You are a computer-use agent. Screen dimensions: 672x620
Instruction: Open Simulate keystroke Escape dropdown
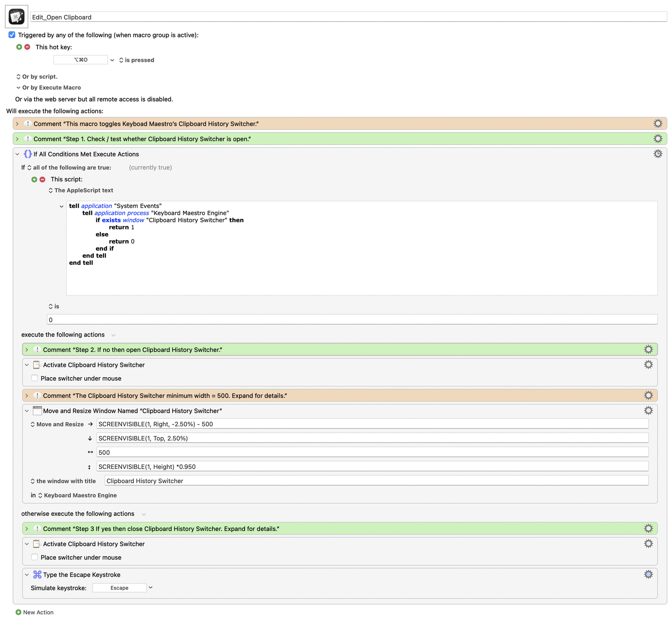pyautogui.click(x=150, y=587)
